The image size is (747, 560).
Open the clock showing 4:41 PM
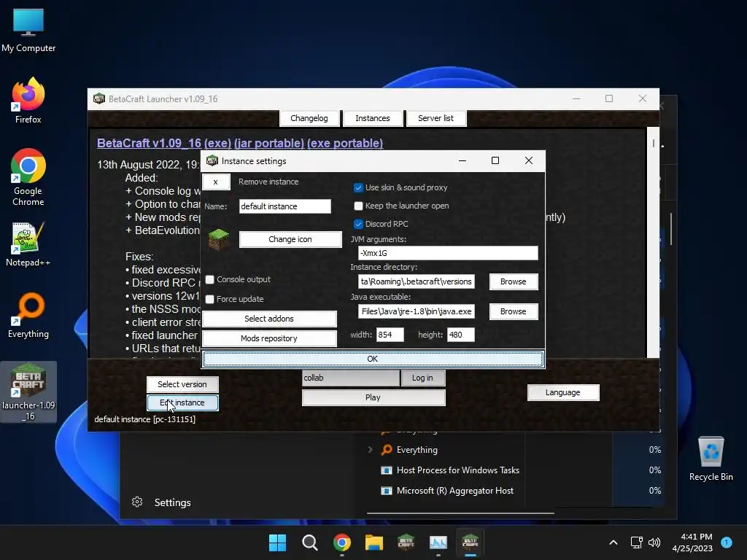pyautogui.click(x=692, y=542)
